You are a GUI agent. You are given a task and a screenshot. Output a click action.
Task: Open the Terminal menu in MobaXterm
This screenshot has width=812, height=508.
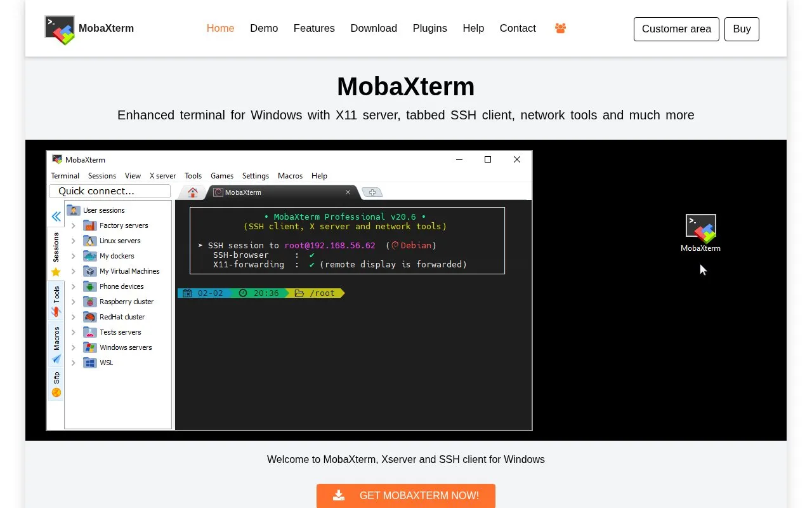(65, 176)
